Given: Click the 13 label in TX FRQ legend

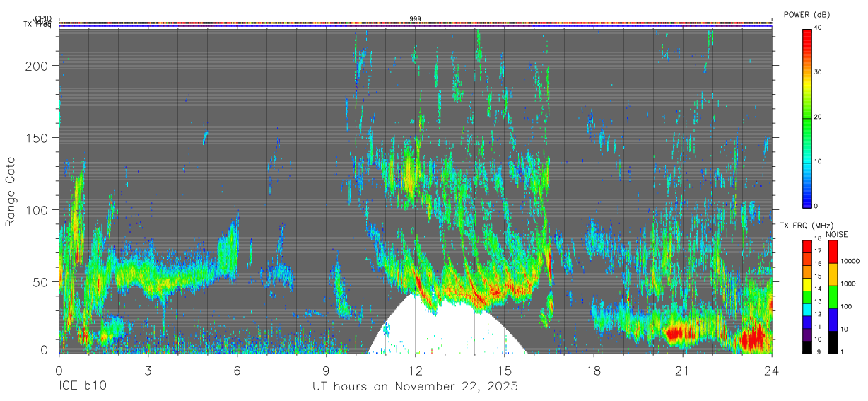Looking at the screenshot, I should coord(819,302).
